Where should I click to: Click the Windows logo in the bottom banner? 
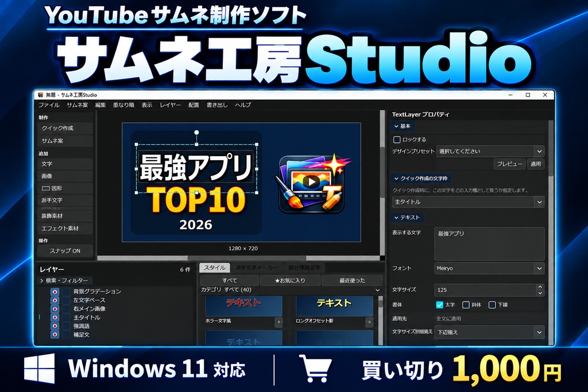40,369
